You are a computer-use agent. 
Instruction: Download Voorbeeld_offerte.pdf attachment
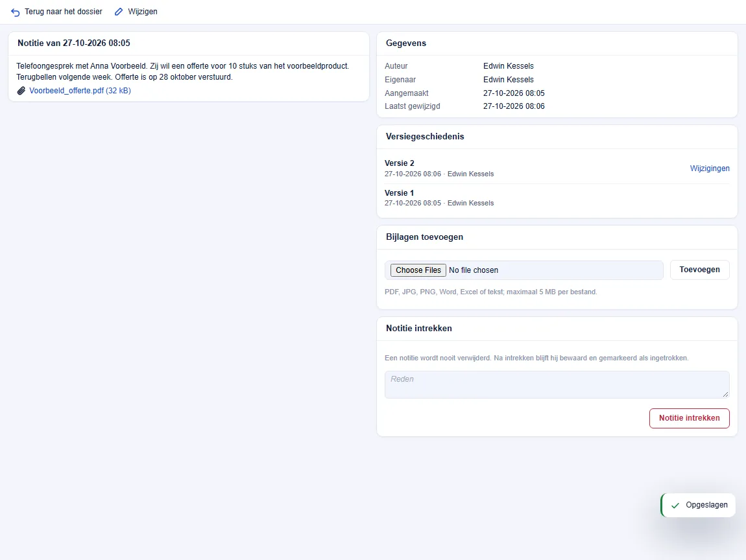click(80, 90)
